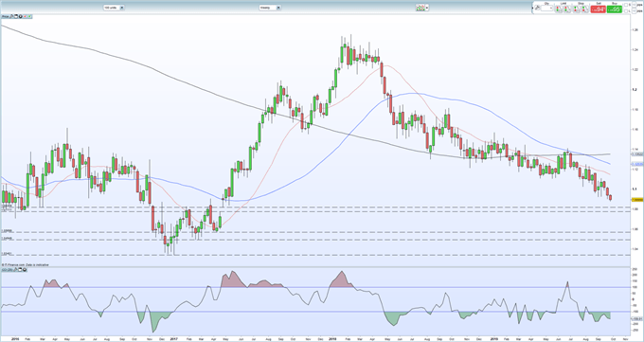Click the small arrow left of trade panel
The height and width of the screenshot is (342, 644).
point(532,8)
